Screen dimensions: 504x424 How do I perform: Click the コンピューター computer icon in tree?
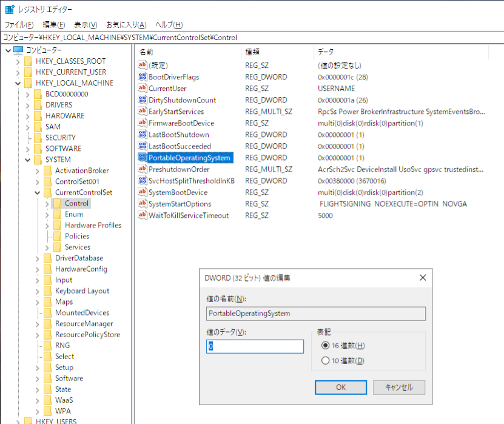pos(18,50)
